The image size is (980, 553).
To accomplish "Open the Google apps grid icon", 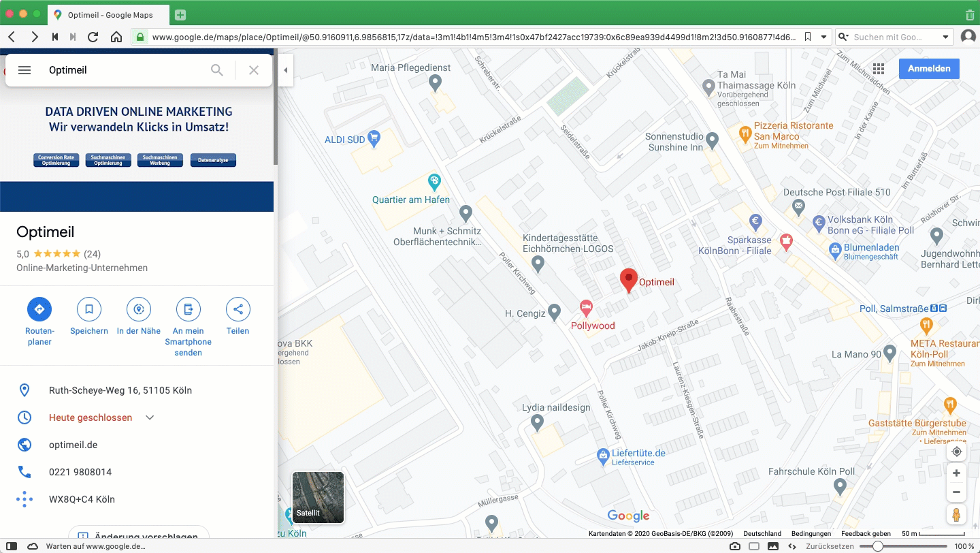I will tap(878, 68).
